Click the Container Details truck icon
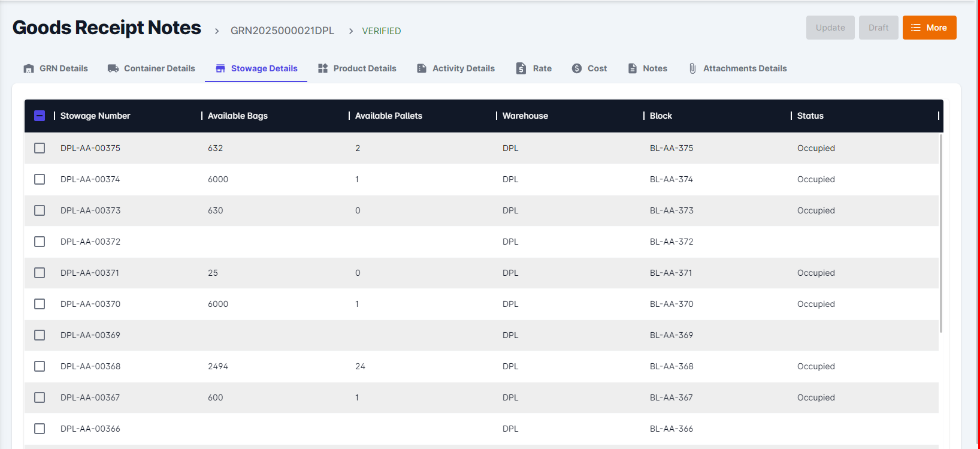 pyautogui.click(x=113, y=68)
